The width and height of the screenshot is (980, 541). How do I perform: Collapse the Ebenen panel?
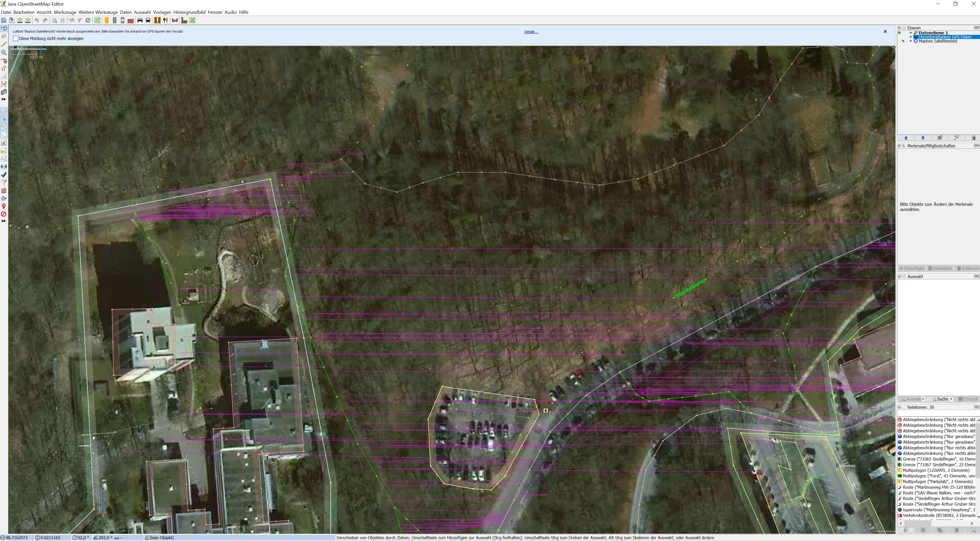899,28
